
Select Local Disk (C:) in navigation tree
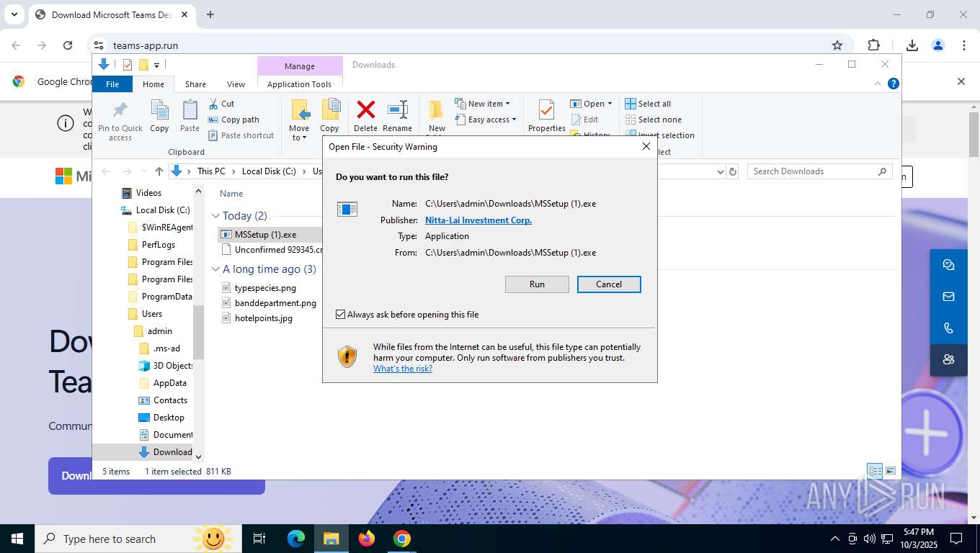coord(163,210)
